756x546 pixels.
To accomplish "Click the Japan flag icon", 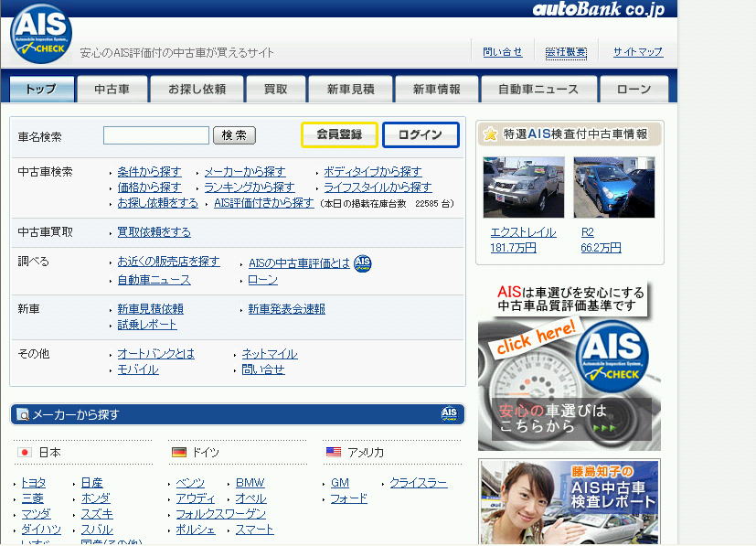I will pos(24,453).
